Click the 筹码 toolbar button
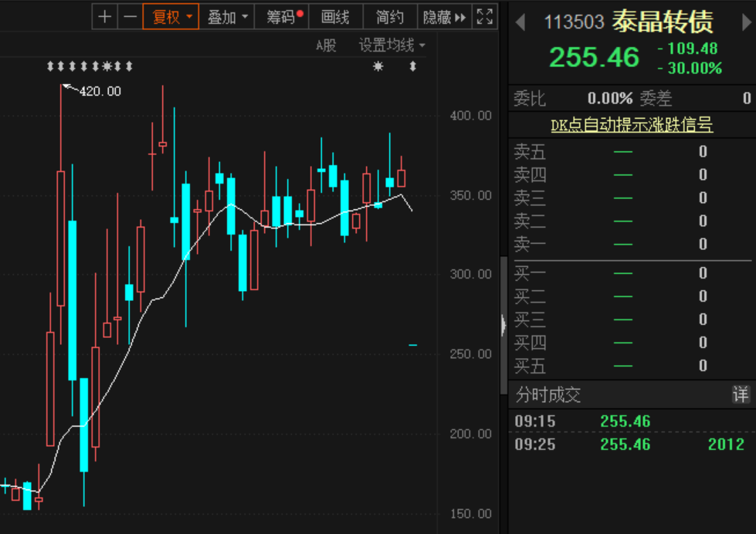Viewport: 756px width, 534px height. 281,17
